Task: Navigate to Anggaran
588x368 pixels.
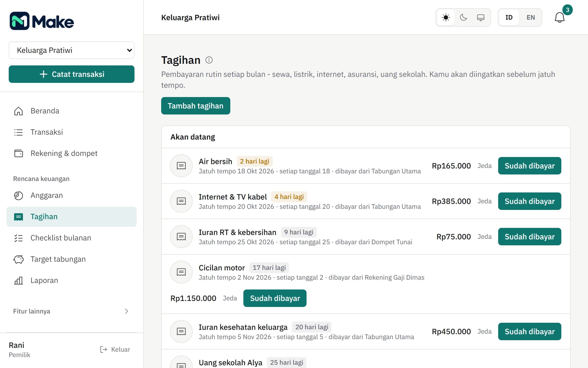Action: (x=72, y=195)
